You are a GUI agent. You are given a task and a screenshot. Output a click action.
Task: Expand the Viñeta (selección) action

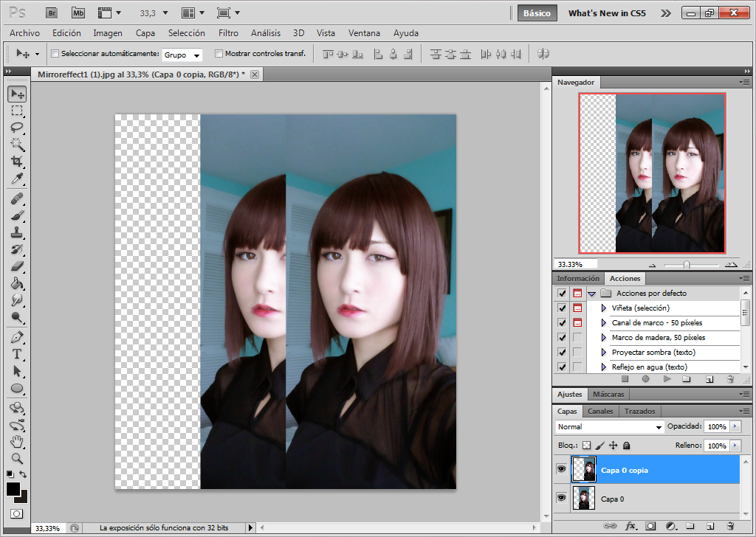click(604, 308)
